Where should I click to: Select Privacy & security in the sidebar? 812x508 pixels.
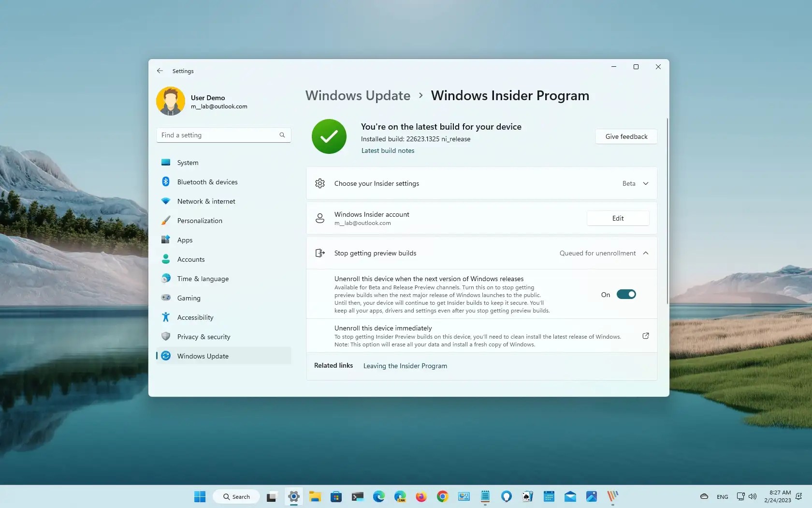[203, 337]
